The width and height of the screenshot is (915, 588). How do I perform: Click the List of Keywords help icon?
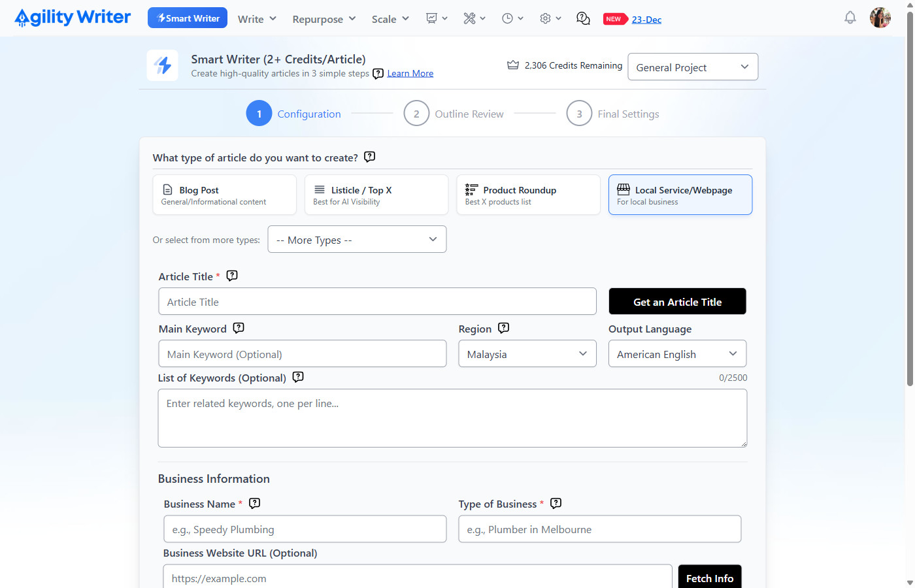[x=298, y=377]
